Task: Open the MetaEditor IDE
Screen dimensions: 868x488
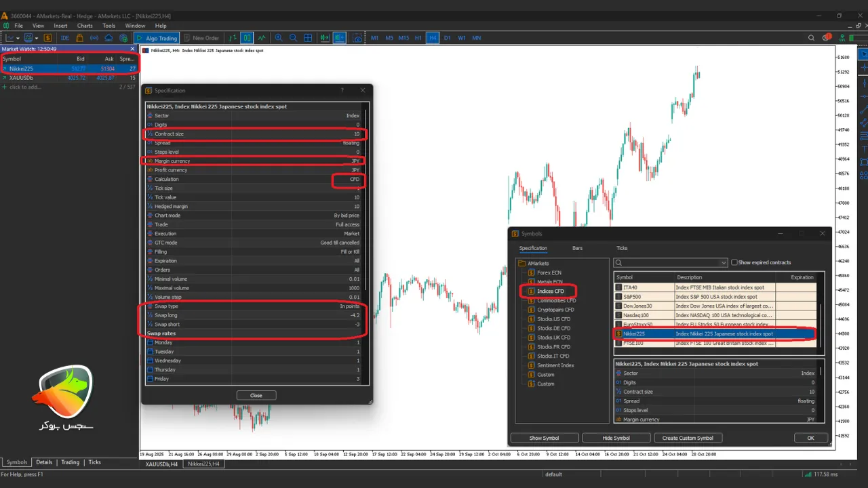Action: pos(64,38)
